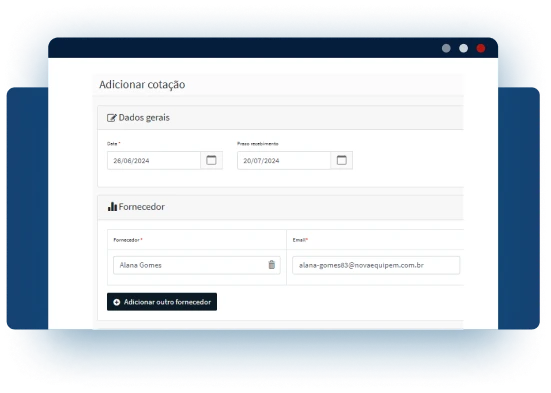Screen dimensions: 551x393
Task: Click the 26/06/2024 date input field
Action: click(x=154, y=160)
